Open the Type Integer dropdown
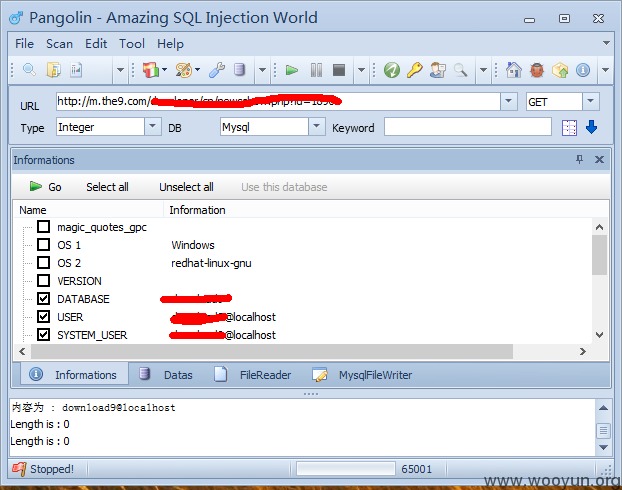 [x=153, y=127]
